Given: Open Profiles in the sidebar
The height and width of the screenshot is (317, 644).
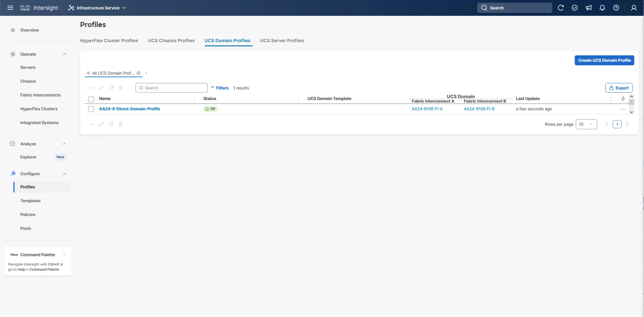Looking at the screenshot, I should click(42, 187).
